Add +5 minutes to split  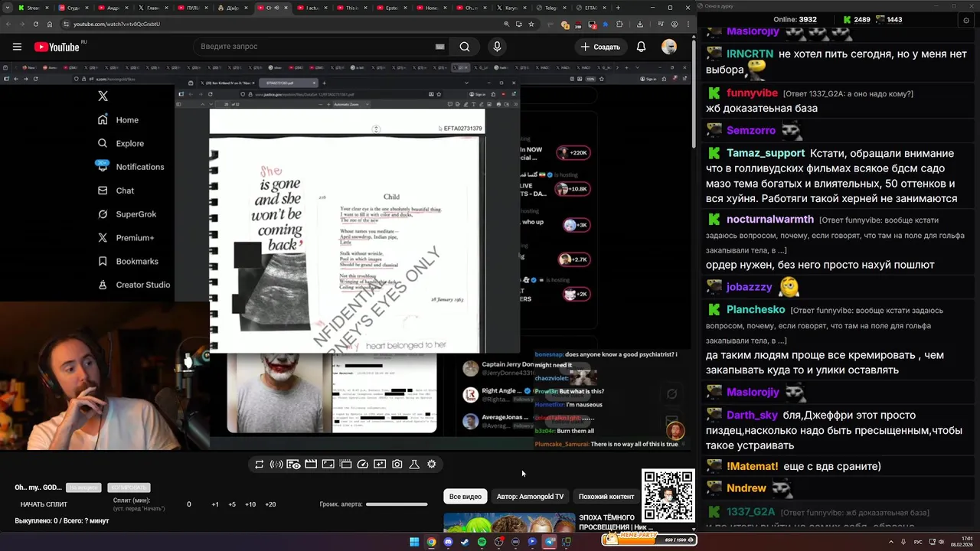232,505
